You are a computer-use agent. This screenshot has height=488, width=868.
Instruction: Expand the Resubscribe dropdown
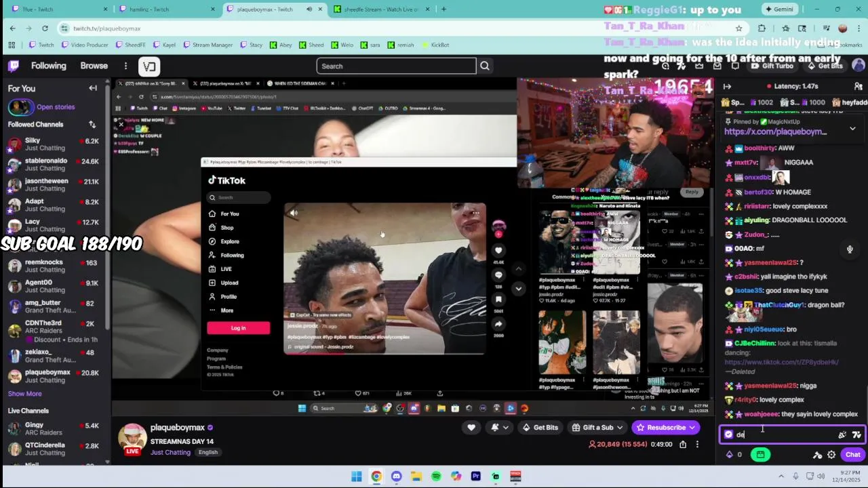point(692,428)
